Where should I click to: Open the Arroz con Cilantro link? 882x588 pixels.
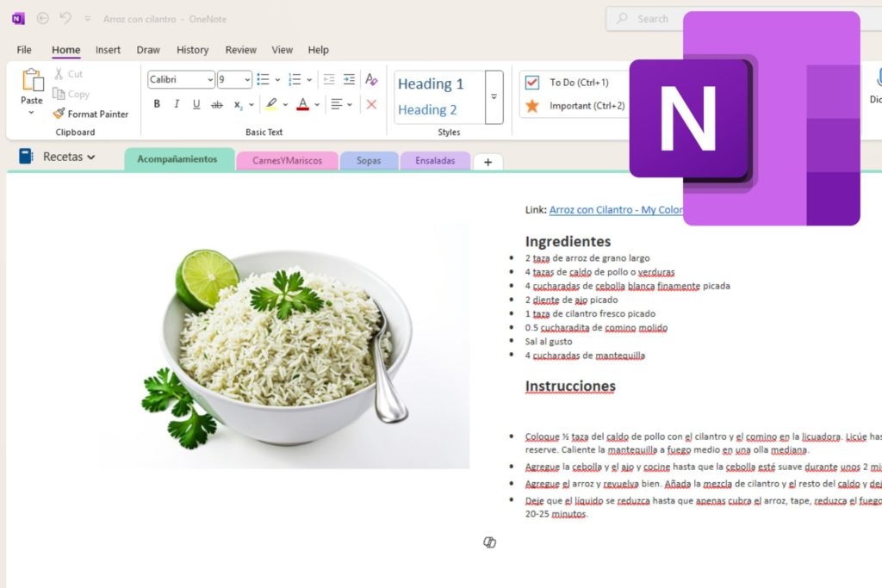click(x=612, y=209)
